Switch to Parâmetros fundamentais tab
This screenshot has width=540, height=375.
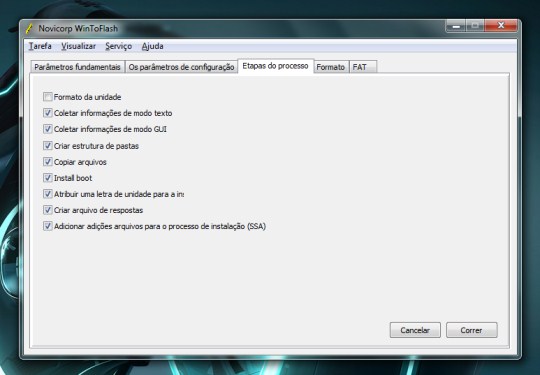point(77,67)
